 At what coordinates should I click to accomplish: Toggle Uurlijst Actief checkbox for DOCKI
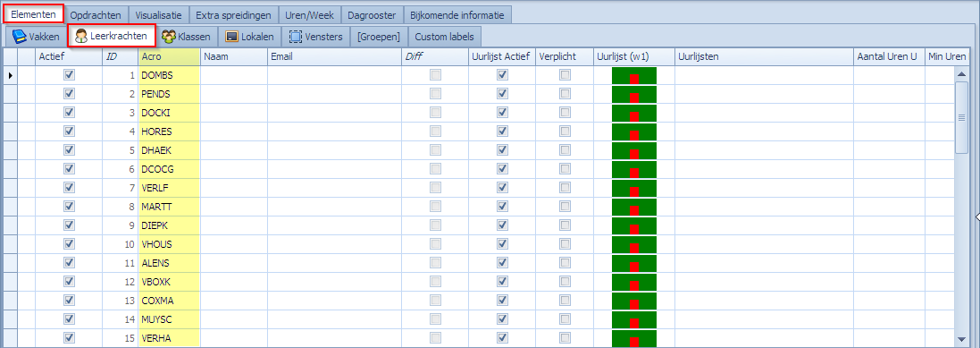pos(502,112)
